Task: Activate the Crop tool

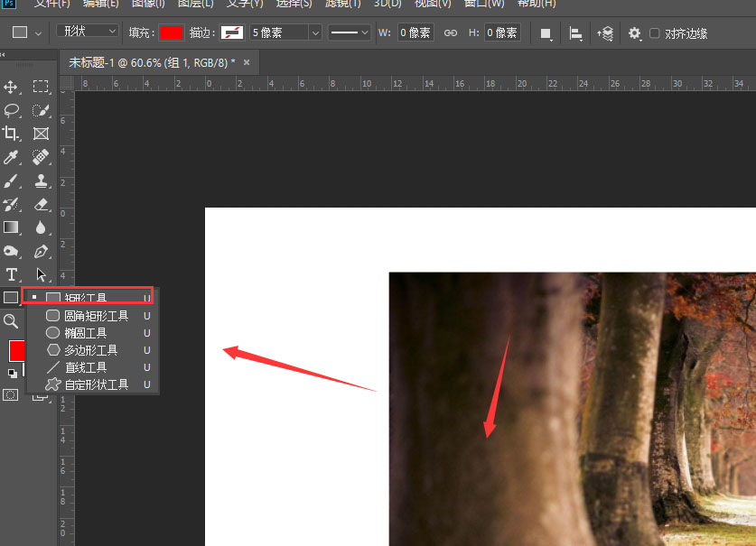Action: (12, 134)
